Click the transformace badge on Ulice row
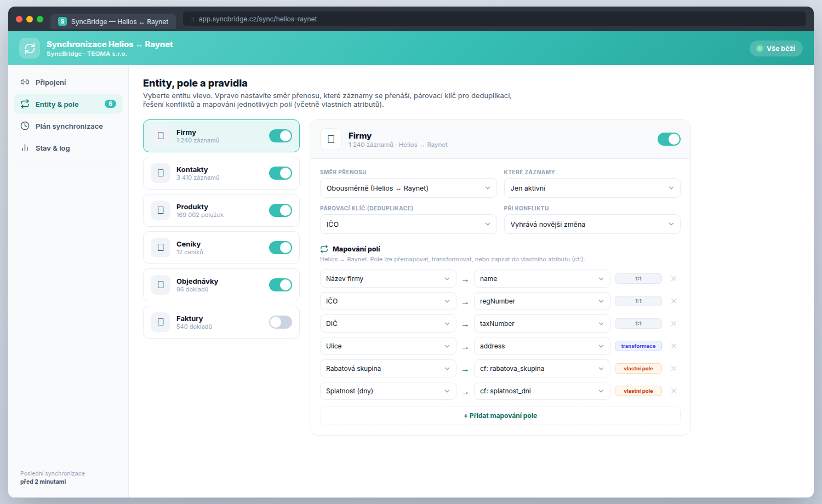Screen dimensions: 822x504 [638, 346]
